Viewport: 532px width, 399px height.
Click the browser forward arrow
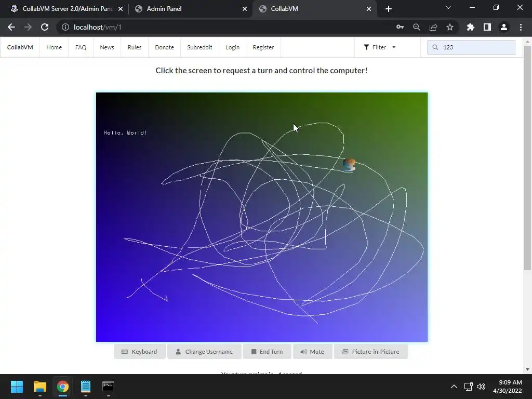click(x=28, y=27)
